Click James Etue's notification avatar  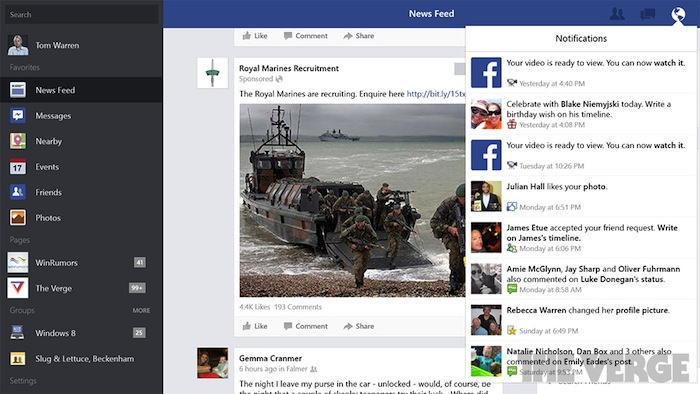[486, 237]
